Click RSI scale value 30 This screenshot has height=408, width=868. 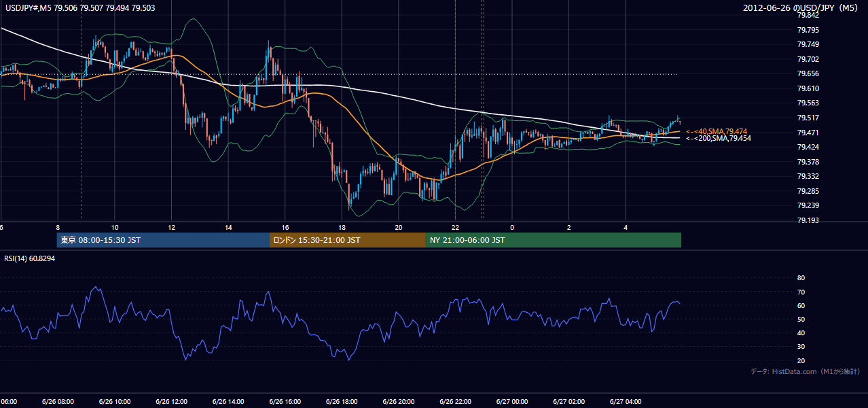tap(801, 347)
